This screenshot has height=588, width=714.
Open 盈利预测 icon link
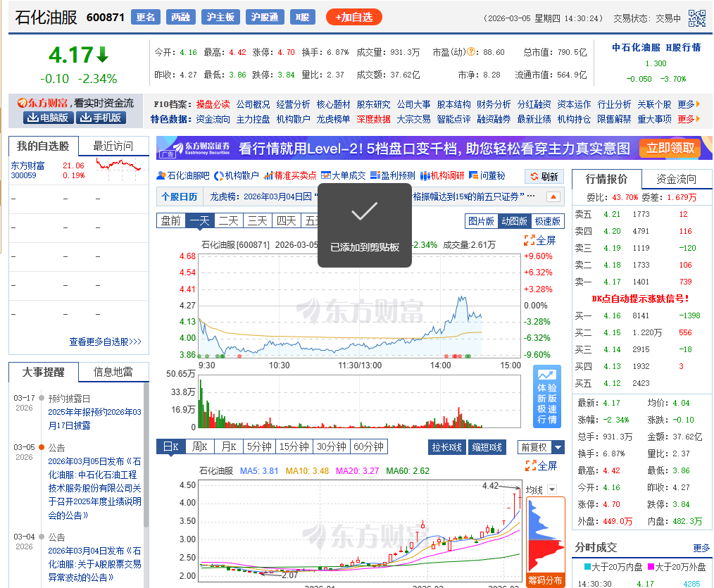coord(392,176)
